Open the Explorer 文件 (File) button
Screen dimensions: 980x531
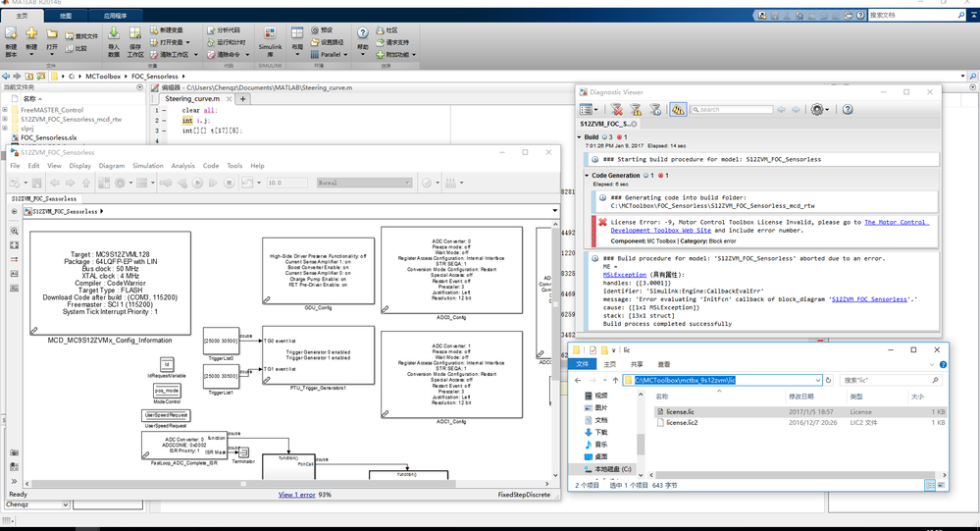coord(582,364)
